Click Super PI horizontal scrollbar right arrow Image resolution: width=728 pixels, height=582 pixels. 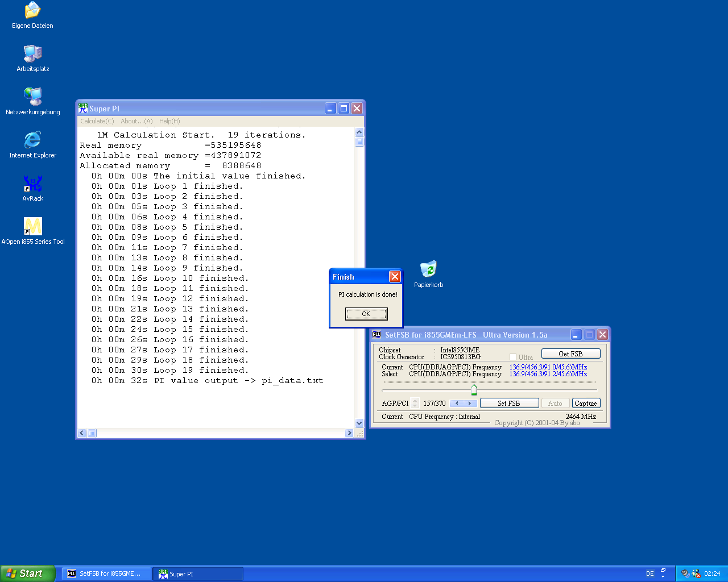[x=349, y=433]
